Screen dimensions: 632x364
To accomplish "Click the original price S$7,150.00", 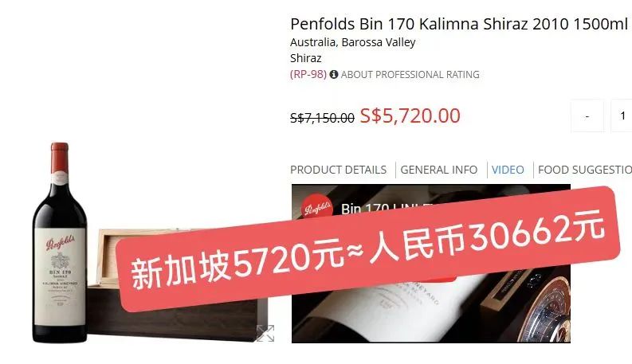I will [x=322, y=118].
